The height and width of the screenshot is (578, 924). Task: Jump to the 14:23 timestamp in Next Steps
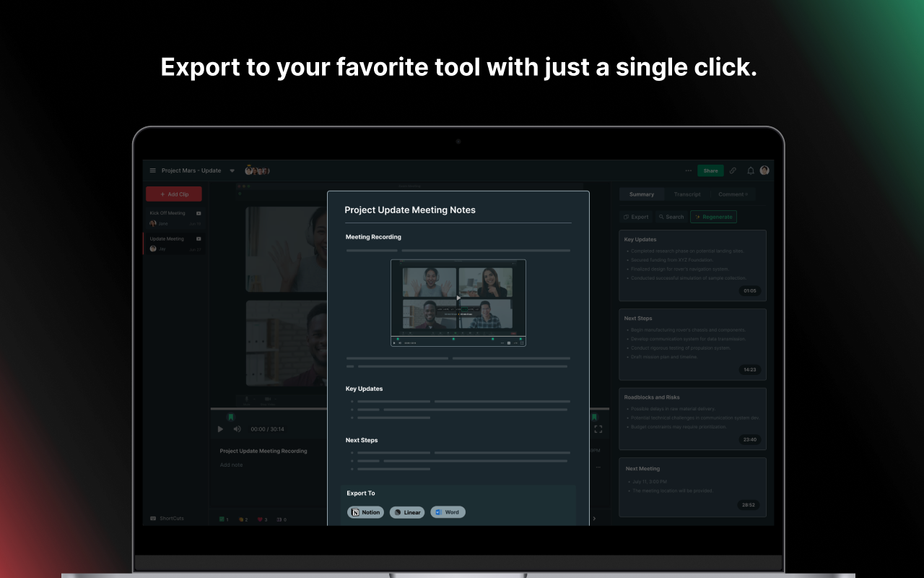[750, 369]
